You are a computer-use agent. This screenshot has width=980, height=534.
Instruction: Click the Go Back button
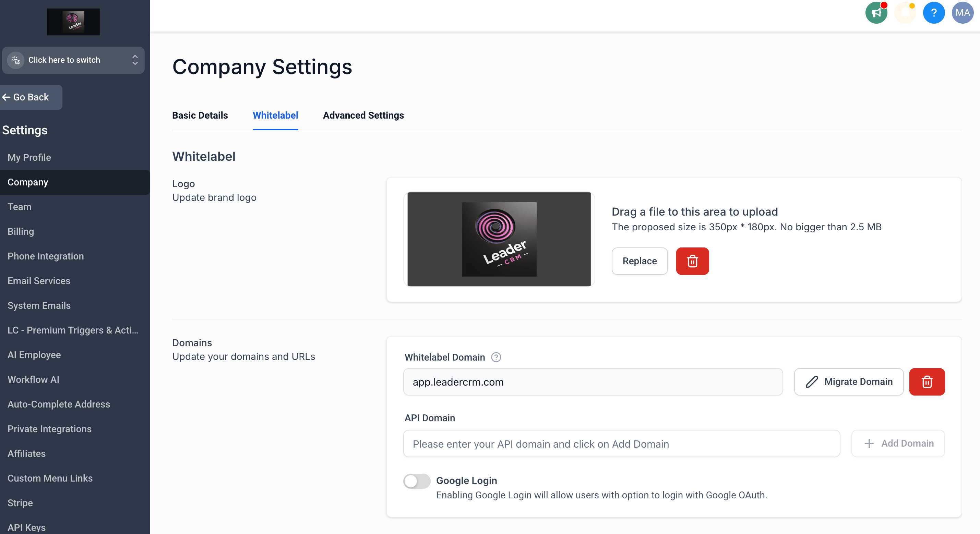[x=31, y=97]
